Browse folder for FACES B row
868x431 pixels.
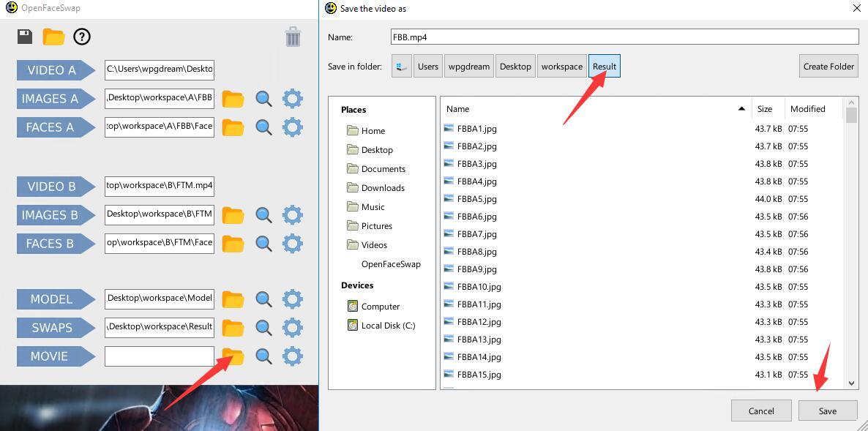233,244
